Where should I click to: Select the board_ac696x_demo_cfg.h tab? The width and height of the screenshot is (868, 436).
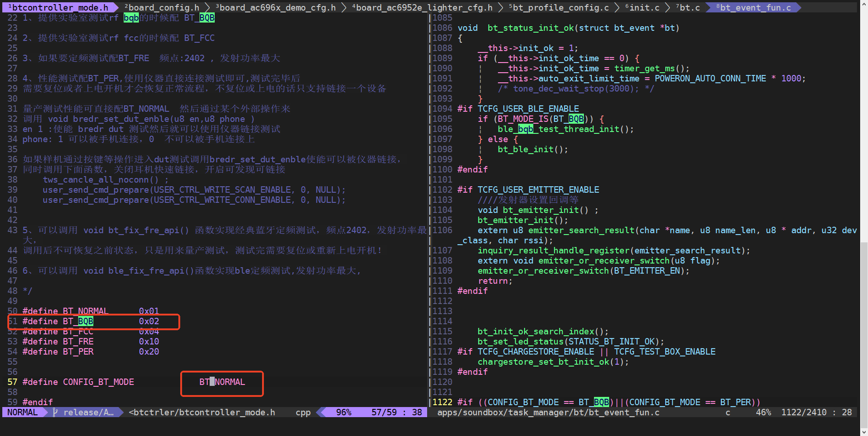276,7
